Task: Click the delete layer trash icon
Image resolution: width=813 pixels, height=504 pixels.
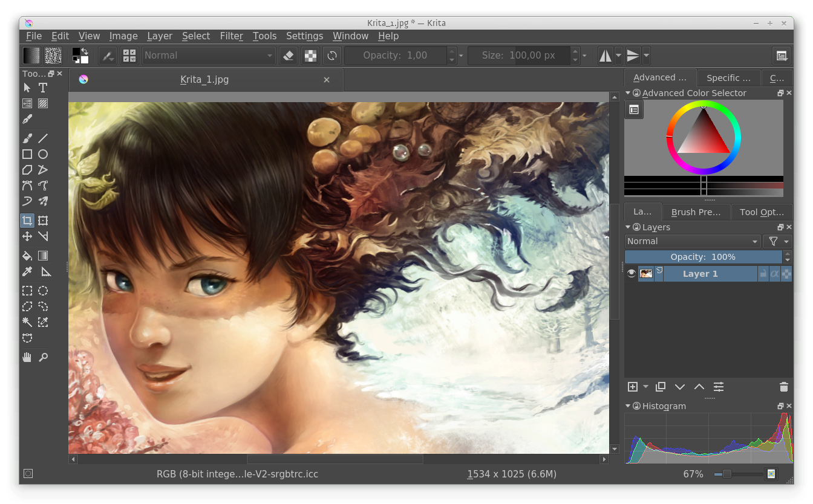Action: click(784, 387)
